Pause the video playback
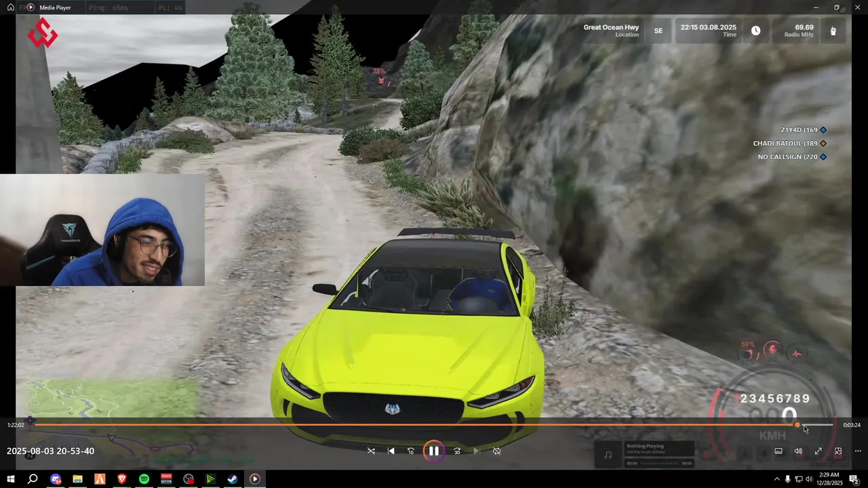The width and height of the screenshot is (868, 488). point(433,451)
